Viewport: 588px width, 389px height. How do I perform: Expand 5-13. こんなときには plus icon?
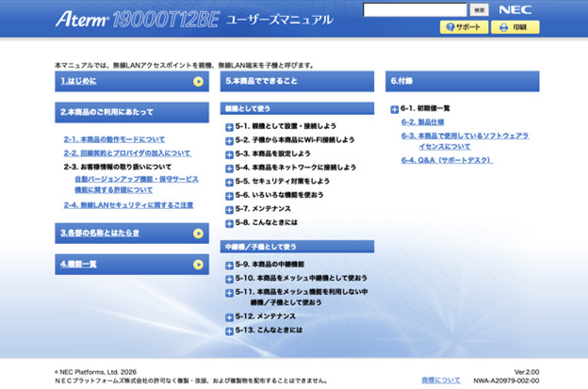click(x=229, y=332)
